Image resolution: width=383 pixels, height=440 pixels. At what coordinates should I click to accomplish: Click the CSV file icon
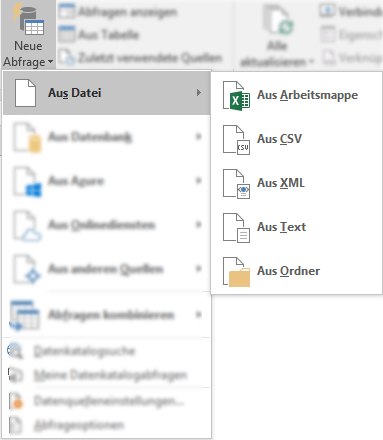pyautogui.click(x=236, y=140)
